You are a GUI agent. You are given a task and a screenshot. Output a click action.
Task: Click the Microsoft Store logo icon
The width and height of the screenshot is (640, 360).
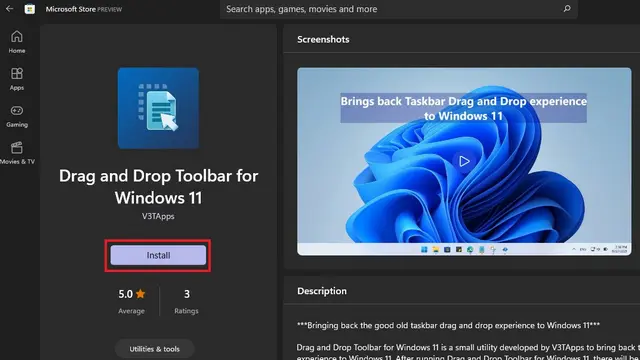29,9
